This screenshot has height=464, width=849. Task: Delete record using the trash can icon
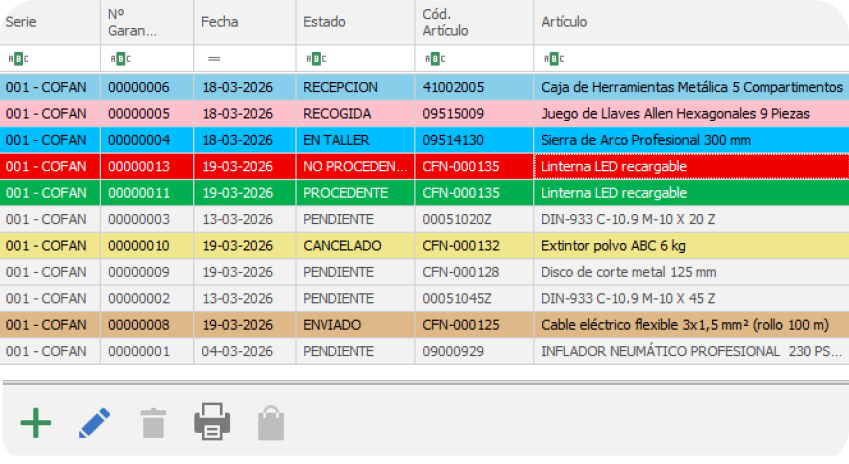tap(153, 423)
